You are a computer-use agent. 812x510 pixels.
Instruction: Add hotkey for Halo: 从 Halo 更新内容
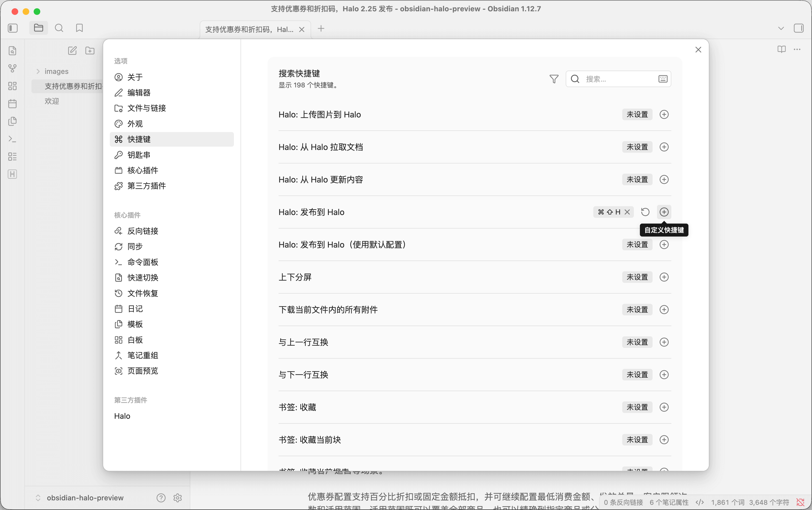click(x=664, y=180)
